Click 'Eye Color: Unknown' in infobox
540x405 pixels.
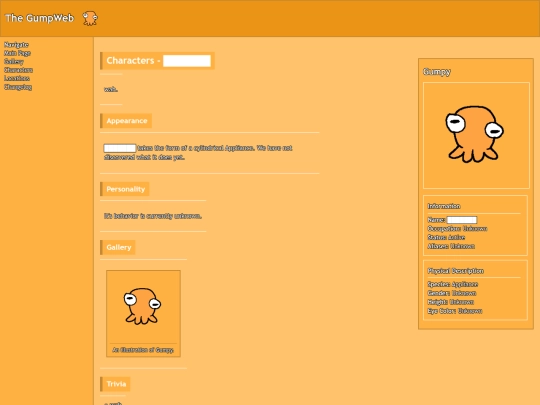[455, 311]
